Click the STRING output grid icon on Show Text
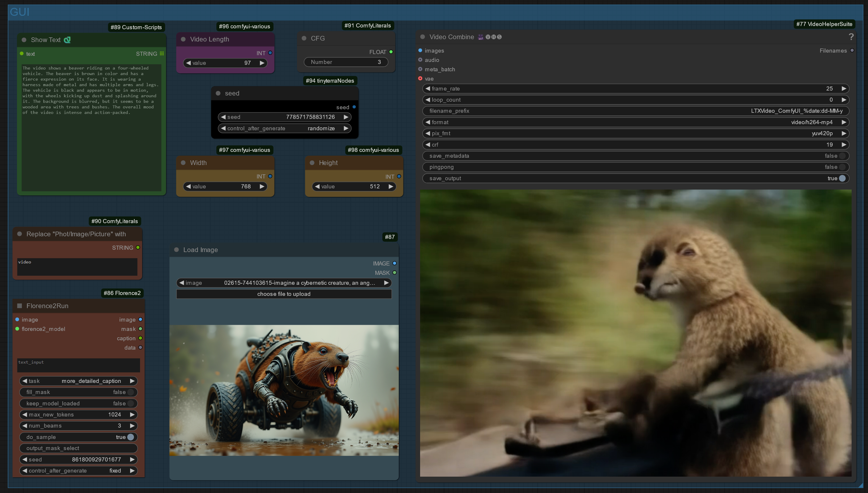 click(162, 53)
